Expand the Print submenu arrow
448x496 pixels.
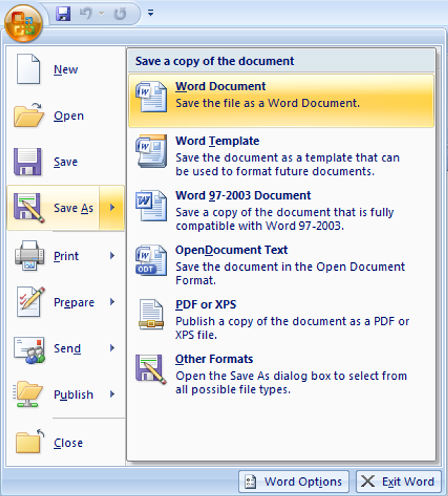112,256
